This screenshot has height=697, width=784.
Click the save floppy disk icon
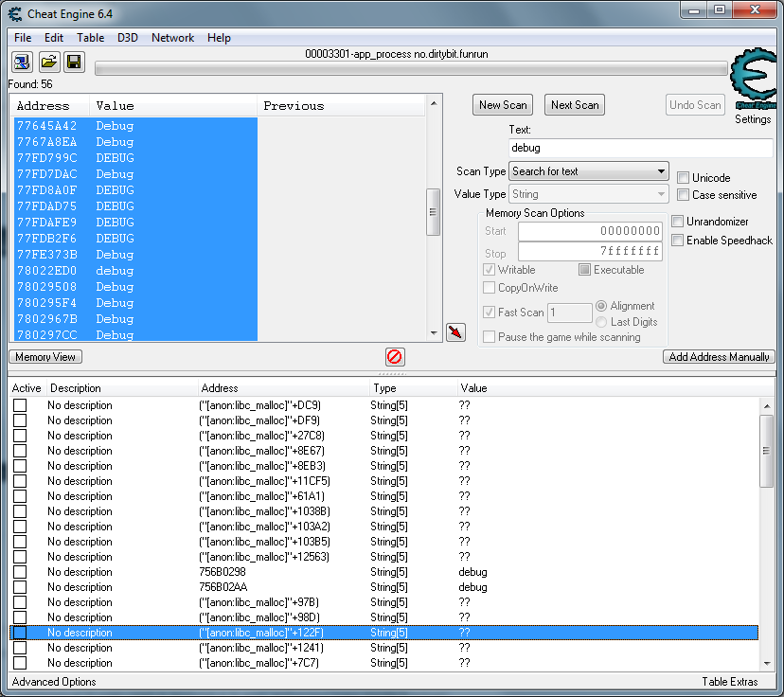click(74, 62)
